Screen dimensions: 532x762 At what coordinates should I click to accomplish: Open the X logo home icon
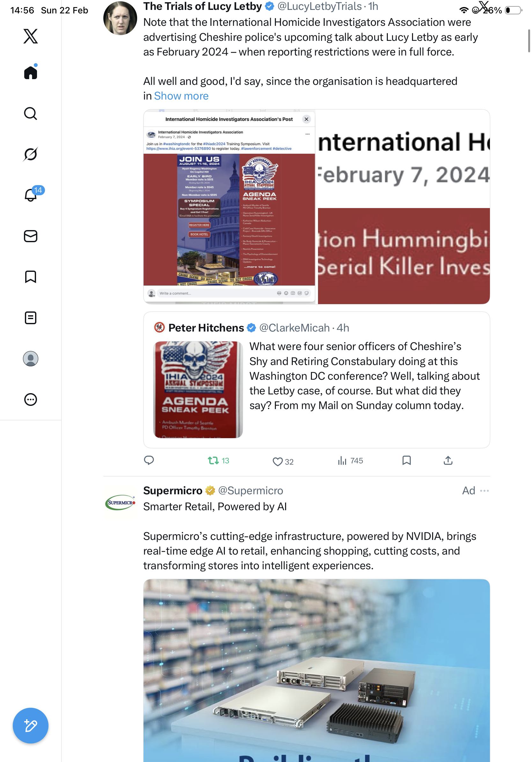tap(31, 36)
